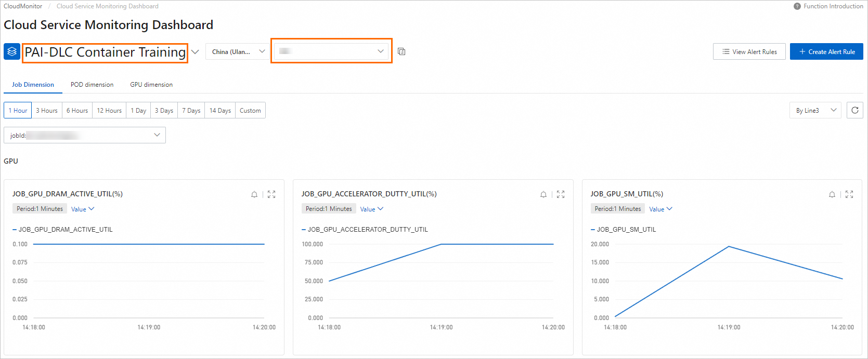Select the 3 Days time range
Viewport: 868px width, 359px height.
click(x=164, y=110)
